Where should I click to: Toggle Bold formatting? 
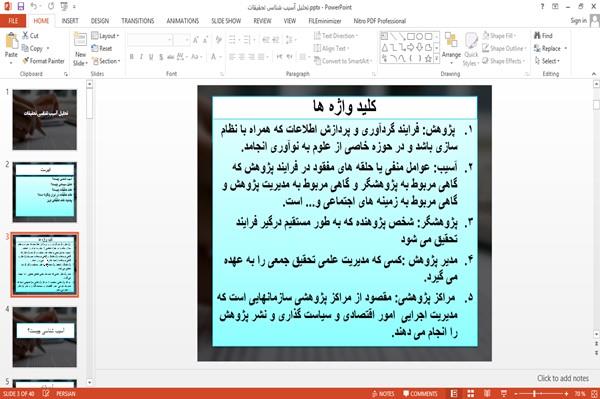click(x=132, y=57)
